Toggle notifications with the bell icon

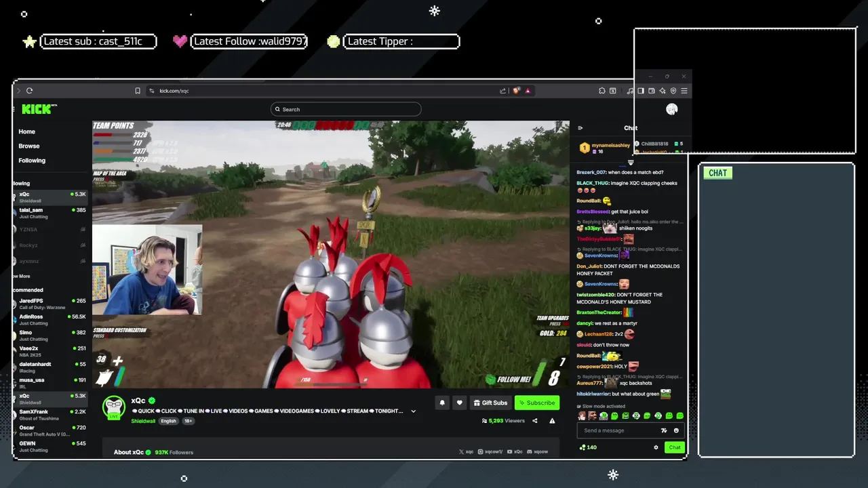coord(442,403)
